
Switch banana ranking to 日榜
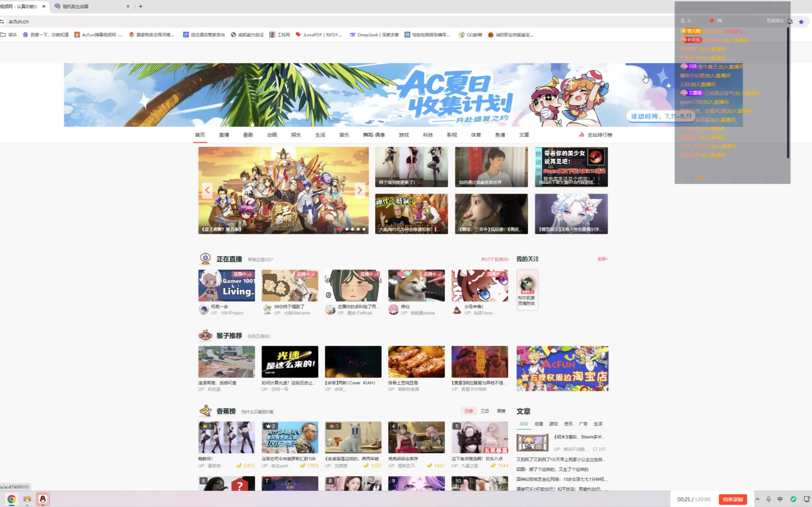[x=469, y=411]
